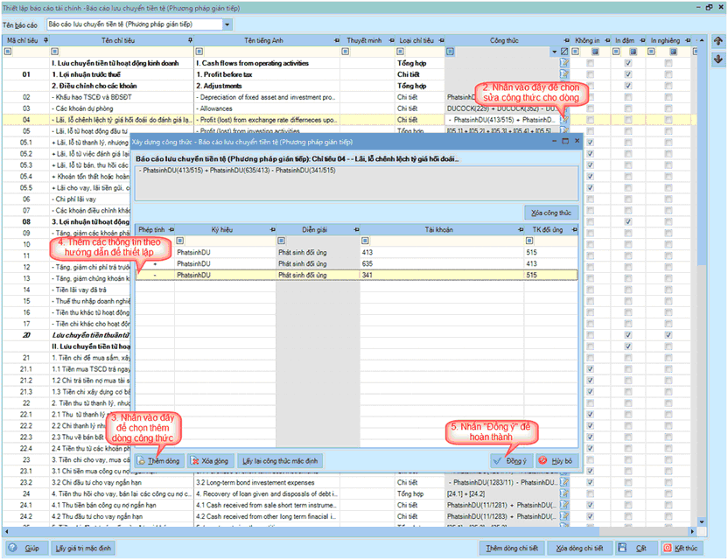
Task: Open the Tên báo cáo dropdown
Action: pyautogui.click(x=227, y=24)
